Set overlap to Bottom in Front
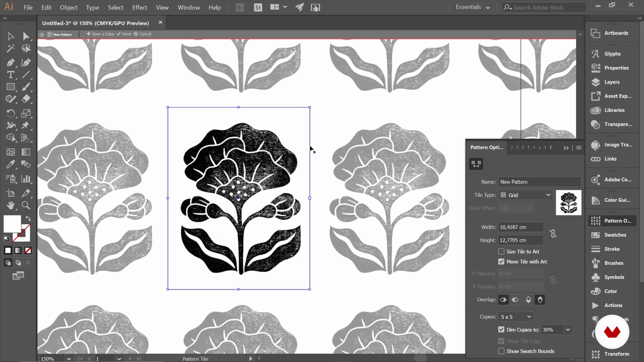The height and width of the screenshot is (362, 644). (540, 299)
